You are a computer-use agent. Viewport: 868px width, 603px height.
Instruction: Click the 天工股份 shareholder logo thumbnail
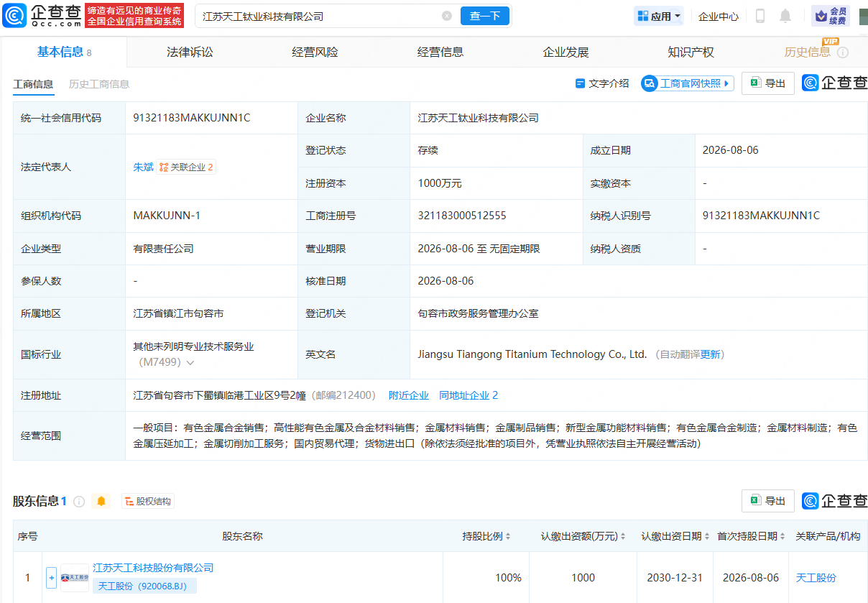click(x=75, y=578)
